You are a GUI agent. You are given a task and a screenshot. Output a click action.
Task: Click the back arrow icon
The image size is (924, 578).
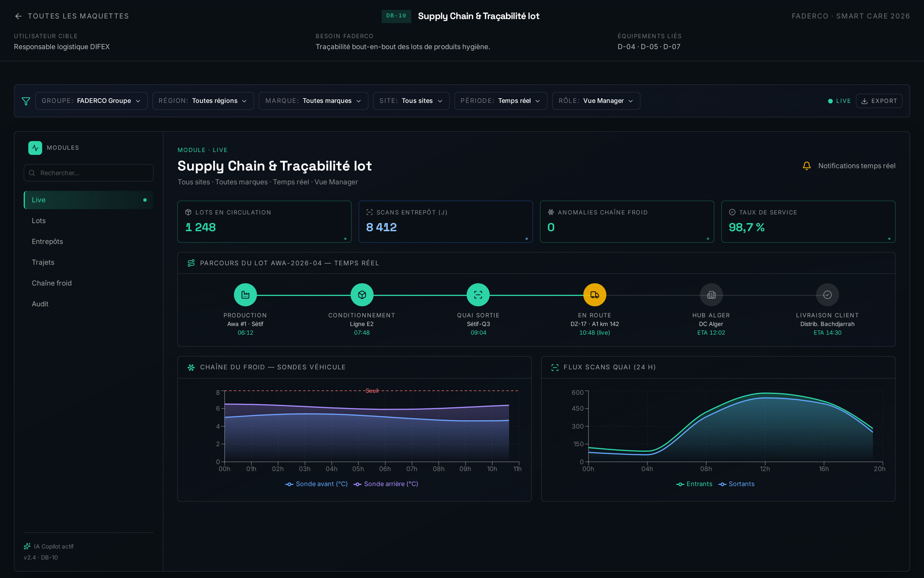[18, 16]
